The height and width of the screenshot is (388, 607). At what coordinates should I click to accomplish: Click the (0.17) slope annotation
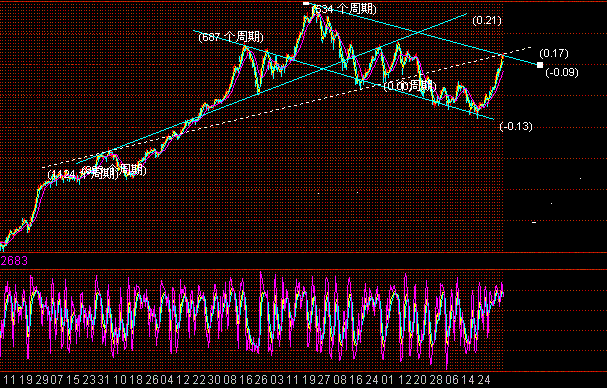(554, 53)
